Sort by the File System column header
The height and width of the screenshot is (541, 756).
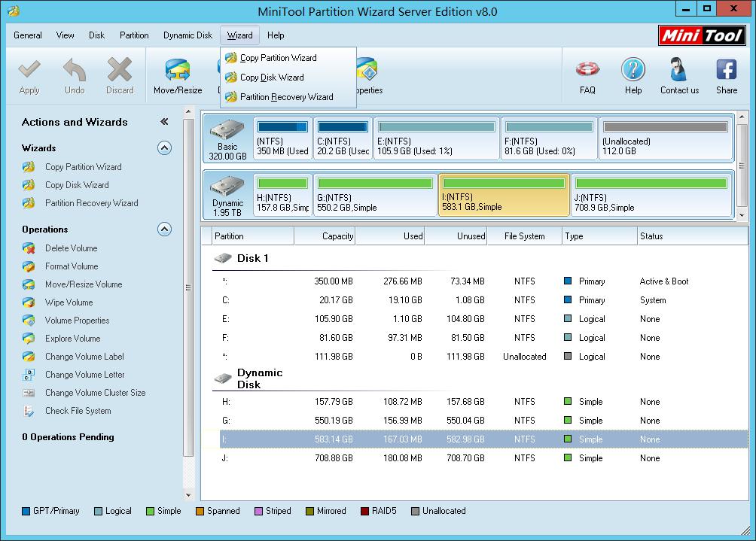525,236
